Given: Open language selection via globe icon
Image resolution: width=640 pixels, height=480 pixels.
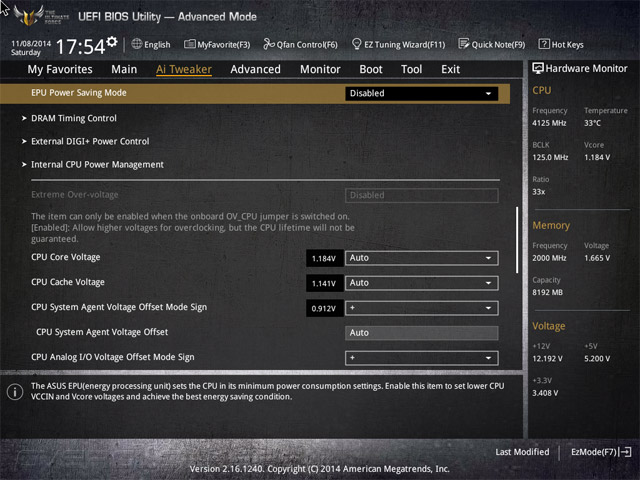Looking at the screenshot, I should 137,44.
